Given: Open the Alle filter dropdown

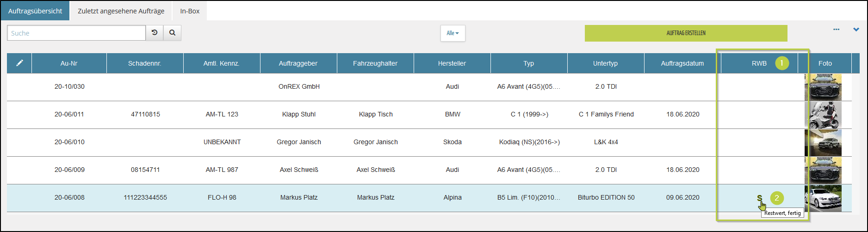Looking at the screenshot, I should (x=453, y=33).
